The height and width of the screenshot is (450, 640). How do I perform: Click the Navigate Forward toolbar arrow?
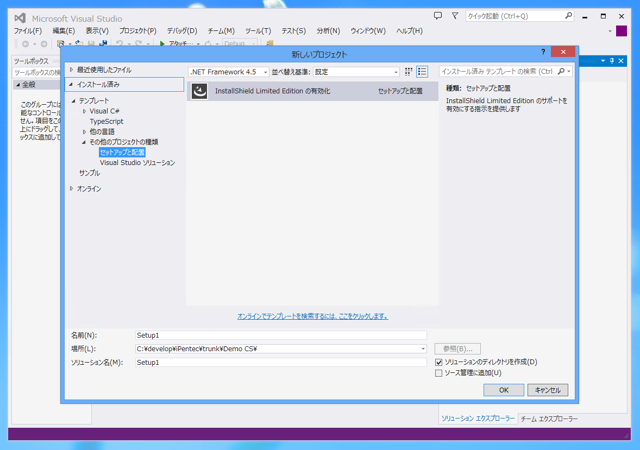point(44,44)
